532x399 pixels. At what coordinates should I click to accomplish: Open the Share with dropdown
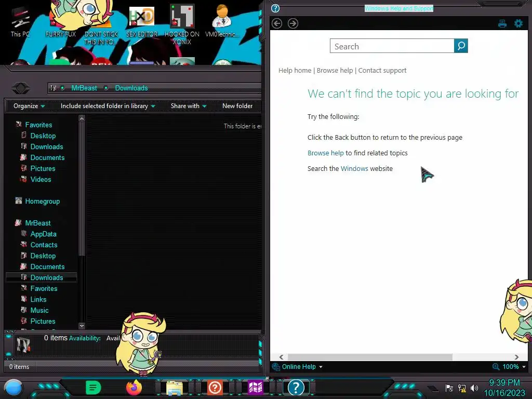pos(188,106)
